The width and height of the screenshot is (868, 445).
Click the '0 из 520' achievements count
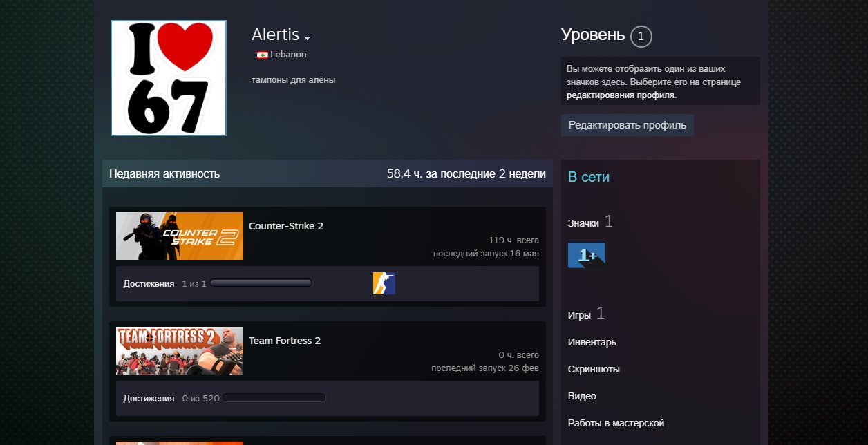pos(200,399)
